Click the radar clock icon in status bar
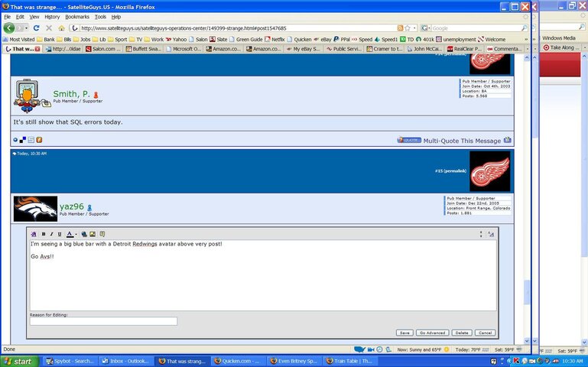Viewport: 588px width, 367px height. click(x=379, y=349)
